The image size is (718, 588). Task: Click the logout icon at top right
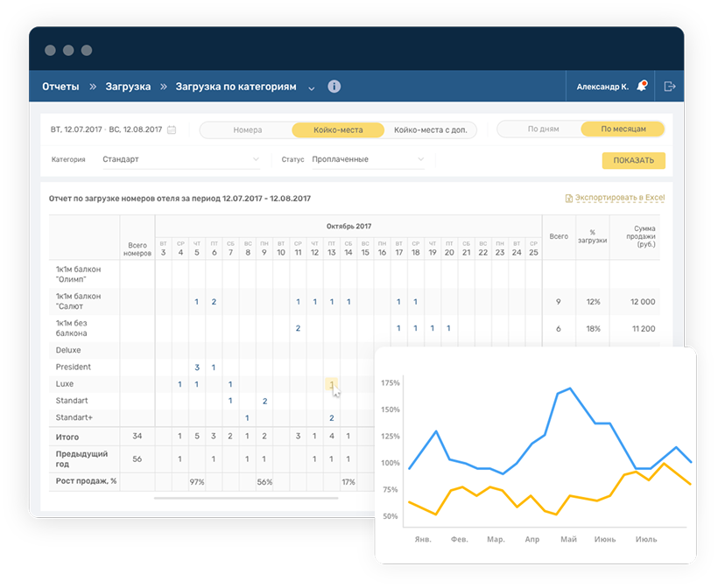(x=670, y=87)
